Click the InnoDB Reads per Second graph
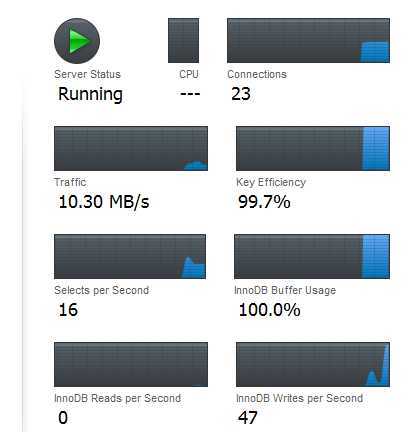The height and width of the screenshot is (432, 412). (x=131, y=364)
